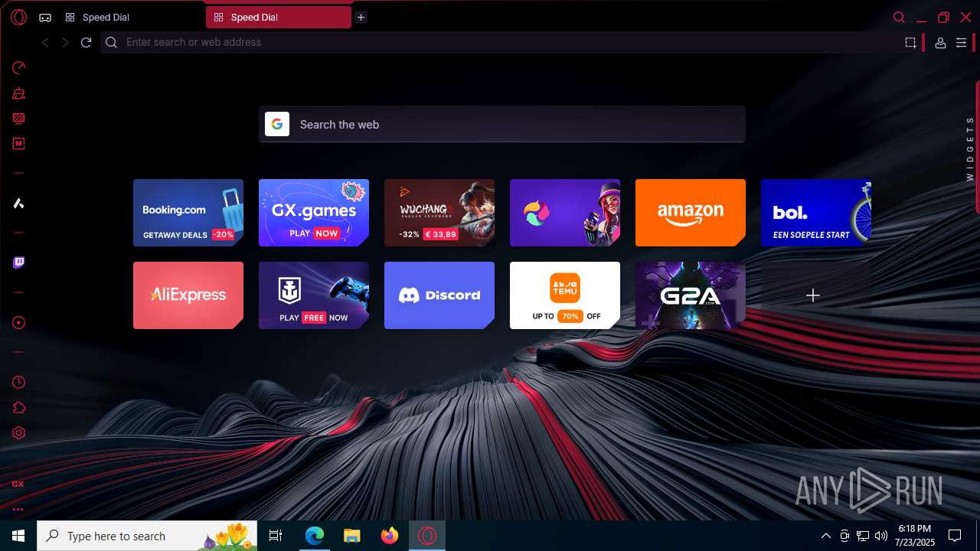Open the Aria AI sidebar icon
The image size is (980, 551).
[x=18, y=203]
